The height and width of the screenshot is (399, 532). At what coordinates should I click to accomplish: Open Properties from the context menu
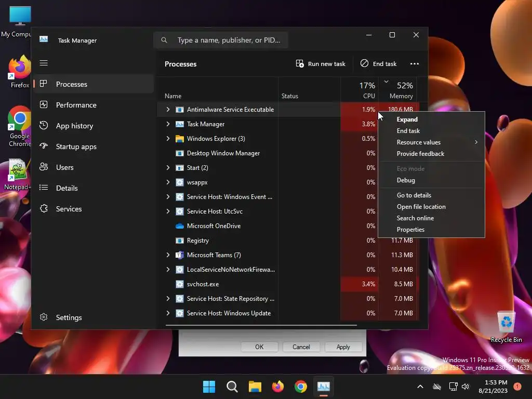coord(431,230)
